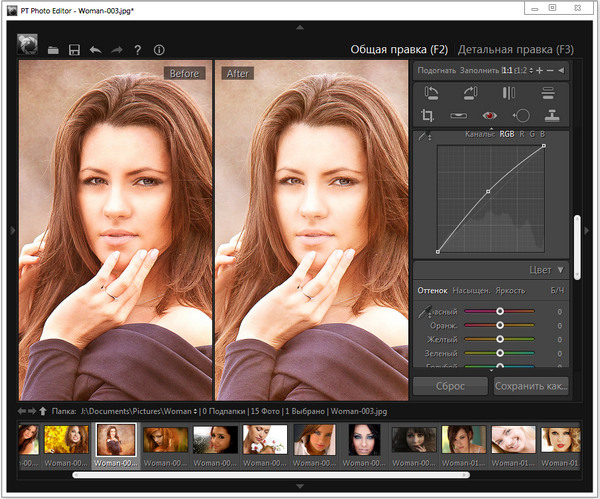Flip the image vertically

pos(548,93)
